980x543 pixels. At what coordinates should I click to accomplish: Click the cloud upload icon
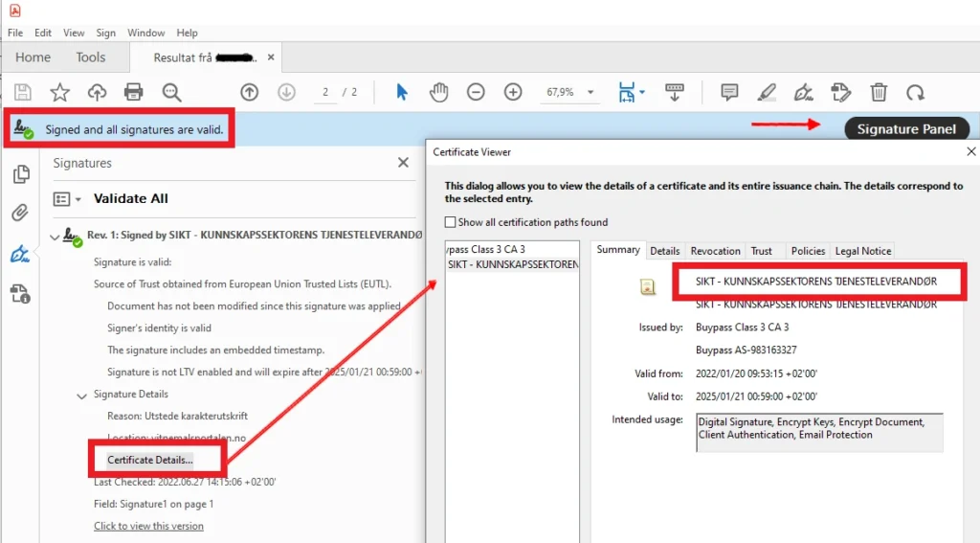pyautogui.click(x=97, y=93)
